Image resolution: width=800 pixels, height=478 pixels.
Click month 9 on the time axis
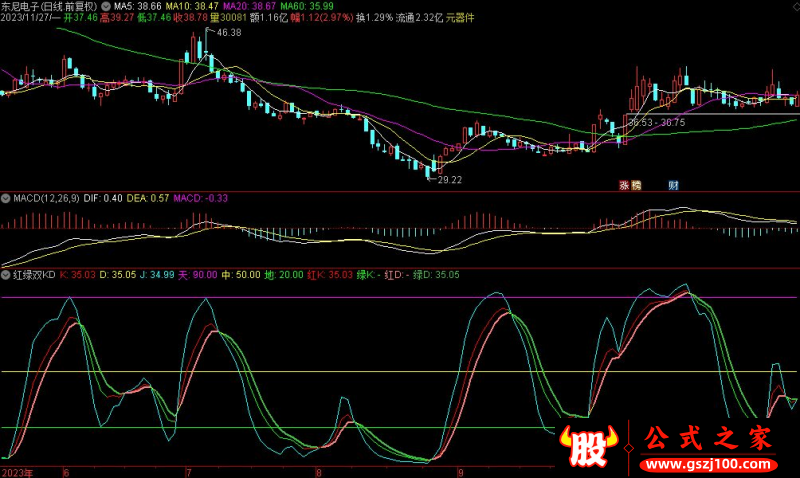coord(460,470)
